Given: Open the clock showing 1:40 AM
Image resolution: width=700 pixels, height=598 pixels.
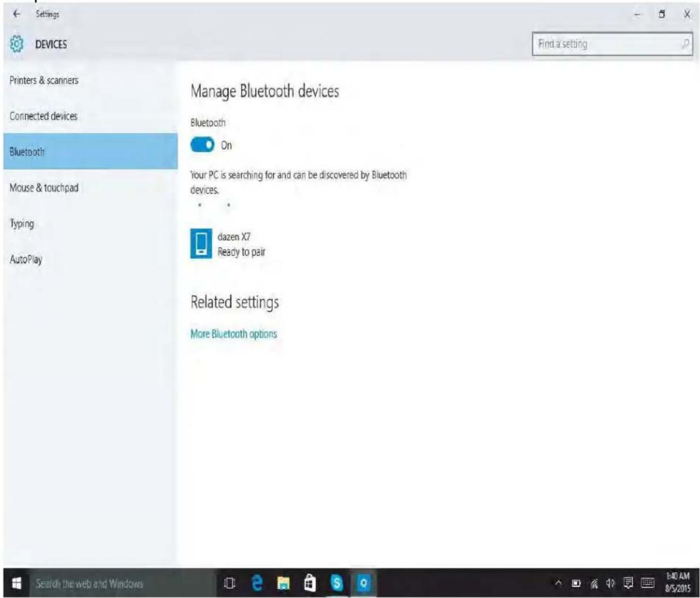Looking at the screenshot, I should pos(677,584).
